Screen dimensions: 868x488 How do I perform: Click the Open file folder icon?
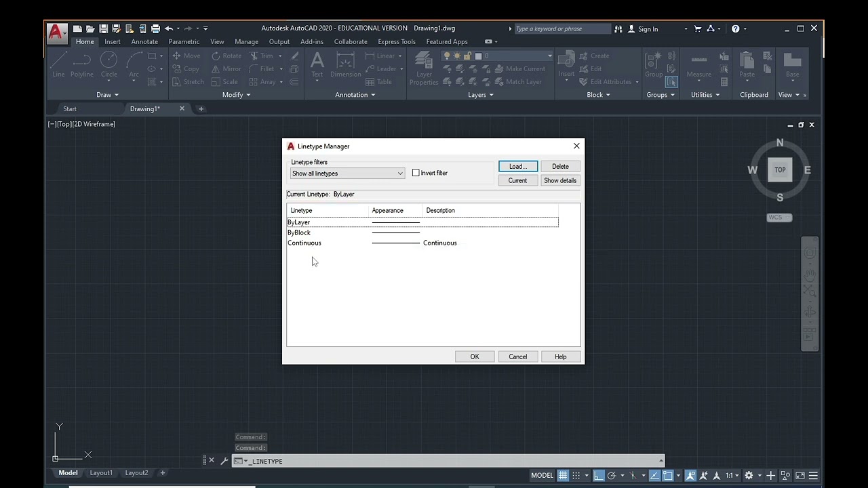(x=90, y=28)
